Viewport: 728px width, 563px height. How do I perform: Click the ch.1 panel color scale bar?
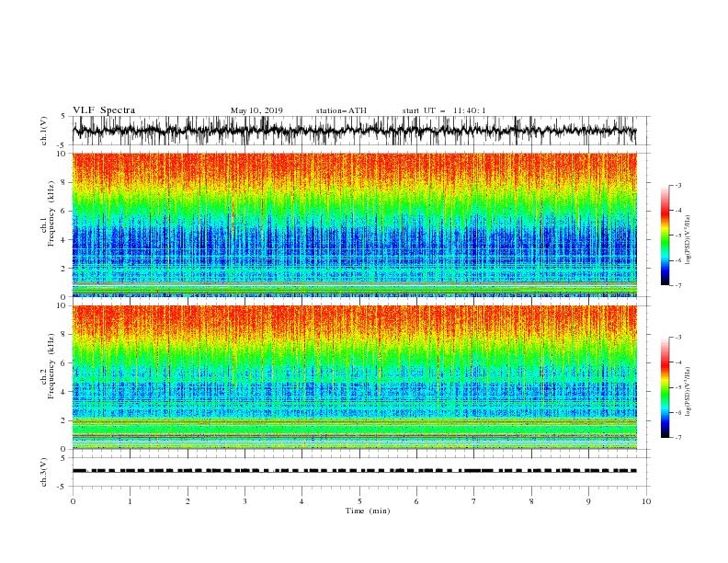click(665, 236)
